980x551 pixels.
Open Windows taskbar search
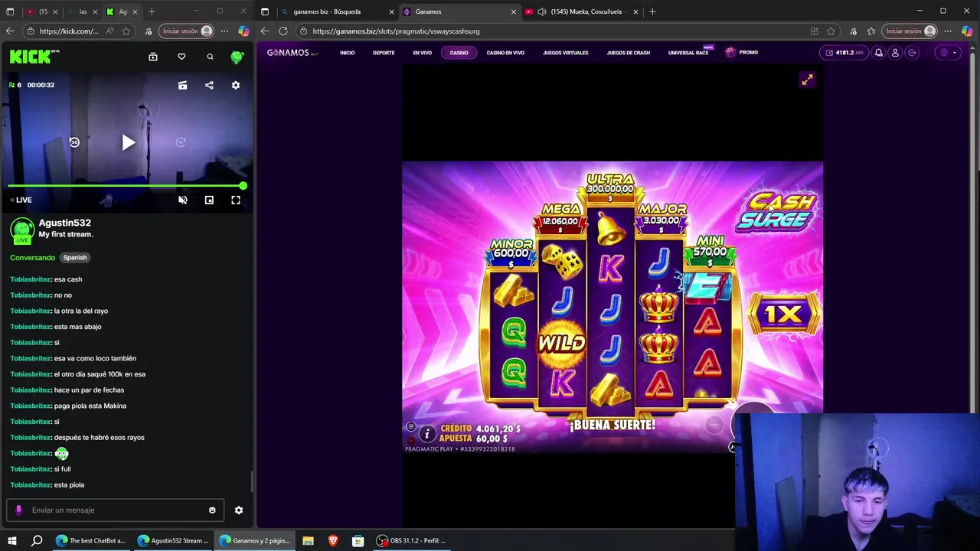coord(36,540)
